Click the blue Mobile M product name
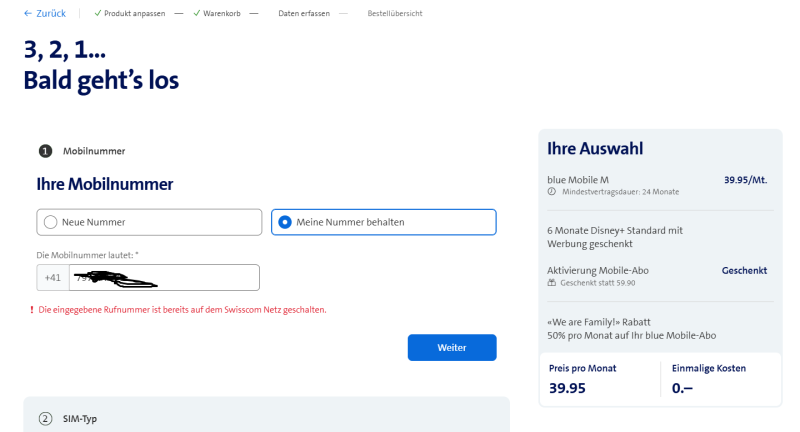The image size is (800, 432). click(580, 179)
